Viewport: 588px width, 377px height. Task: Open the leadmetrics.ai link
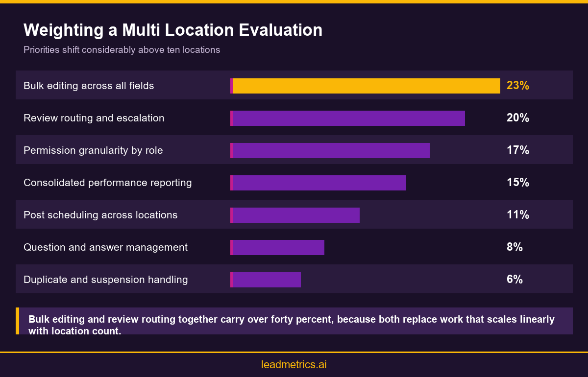point(294,365)
